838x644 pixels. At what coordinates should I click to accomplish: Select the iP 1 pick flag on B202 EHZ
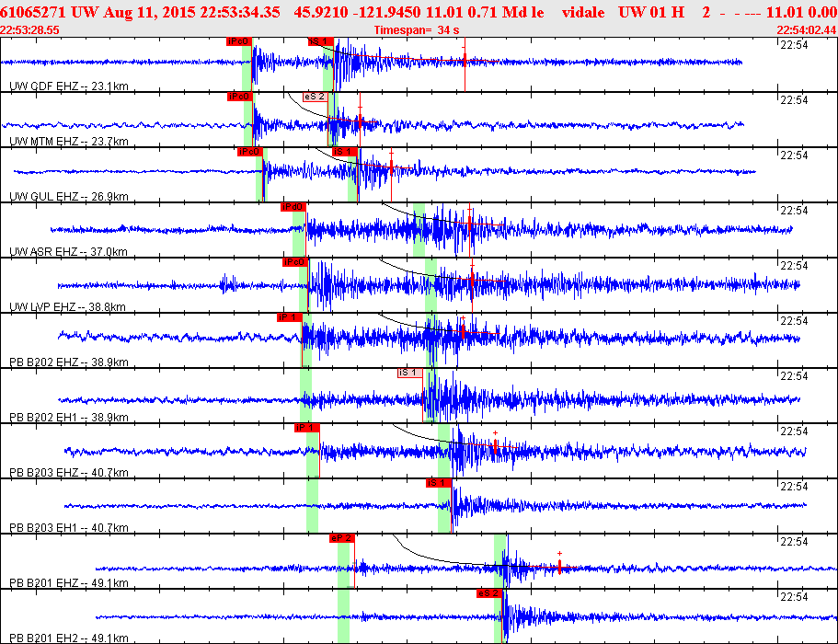(289, 317)
